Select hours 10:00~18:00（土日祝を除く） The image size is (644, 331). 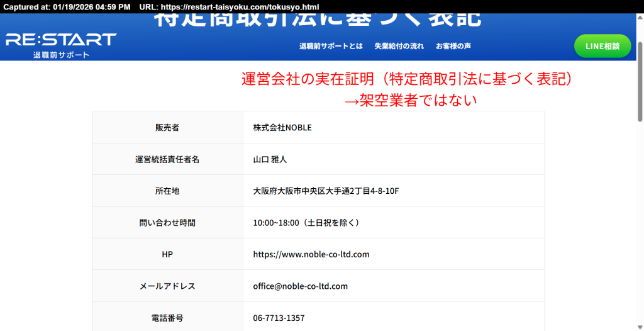tap(308, 222)
